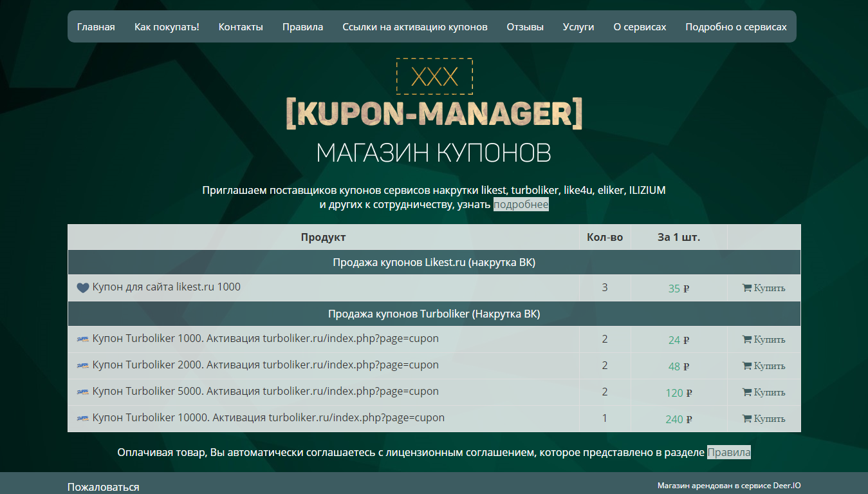Open the Купон Turboliker 2000 product name
The height and width of the screenshot is (494, 868).
pyautogui.click(x=266, y=365)
